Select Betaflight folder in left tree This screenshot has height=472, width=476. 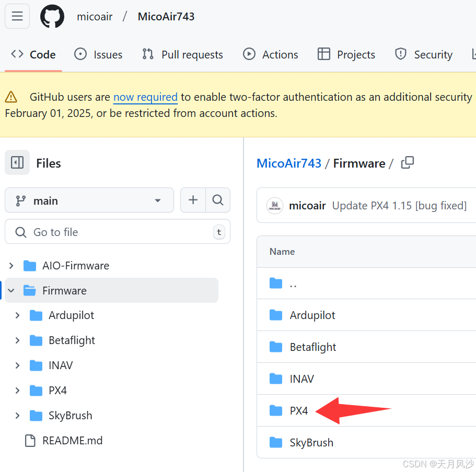72,340
